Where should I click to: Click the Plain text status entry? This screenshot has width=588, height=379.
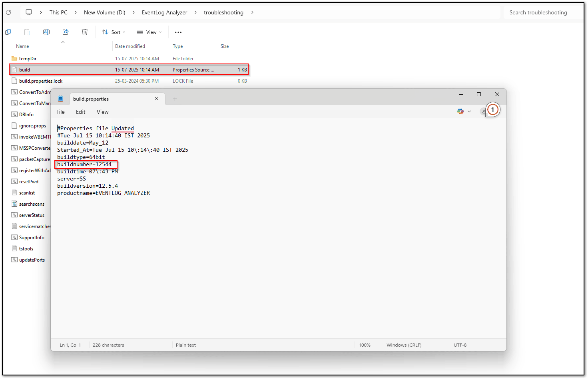click(x=186, y=345)
